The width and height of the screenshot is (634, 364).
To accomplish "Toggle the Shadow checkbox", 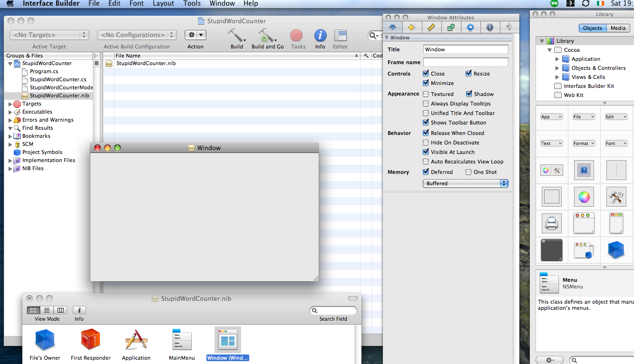I will click(469, 94).
